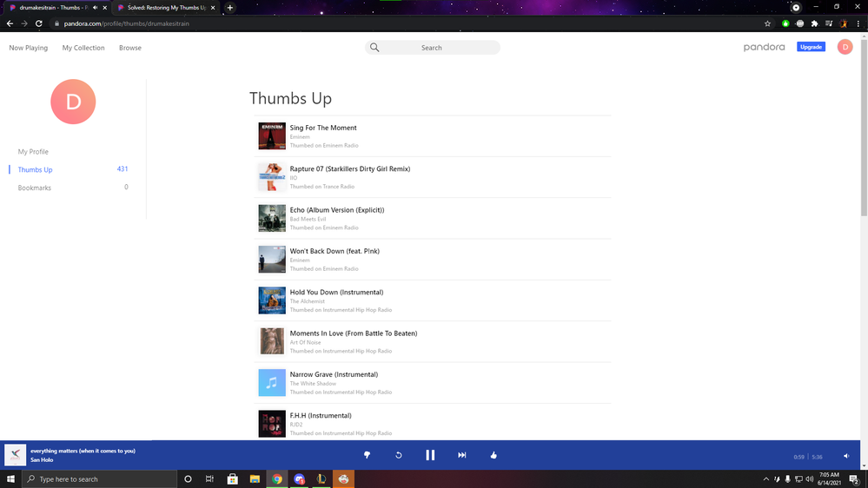This screenshot has height=488, width=868.
Task: Go to the Browse section
Action: click(130, 48)
